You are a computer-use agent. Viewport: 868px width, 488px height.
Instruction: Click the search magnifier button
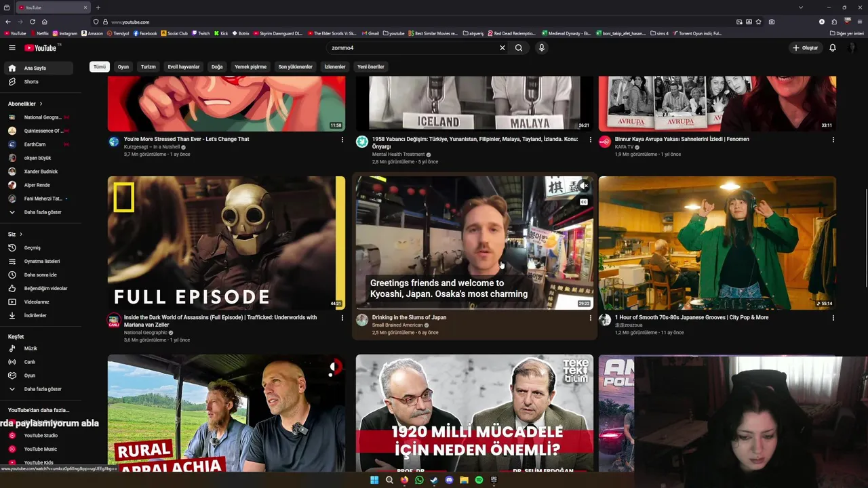click(x=519, y=48)
